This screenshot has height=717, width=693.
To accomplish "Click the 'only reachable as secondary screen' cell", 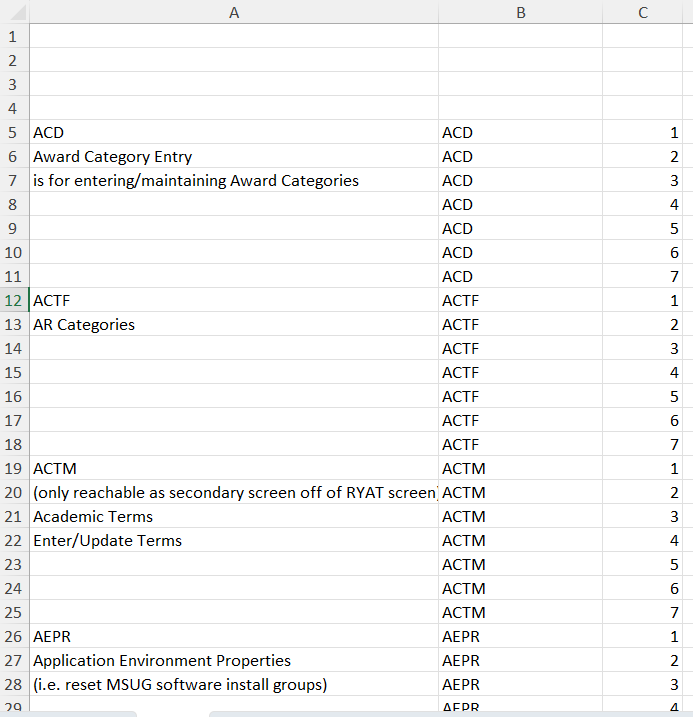I will pos(234,492).
